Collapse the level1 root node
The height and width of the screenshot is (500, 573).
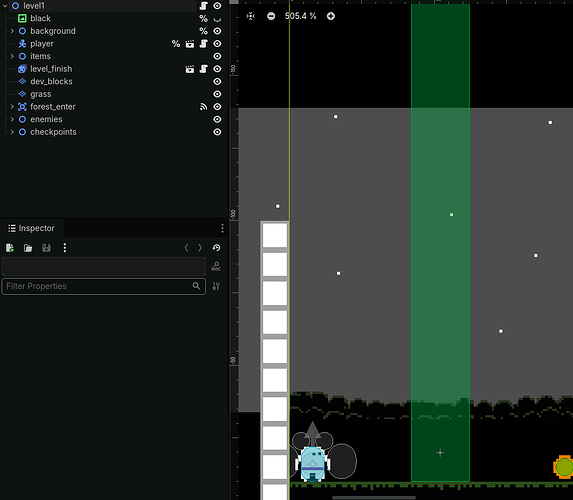pyautogui.click(x=5, y=6)
